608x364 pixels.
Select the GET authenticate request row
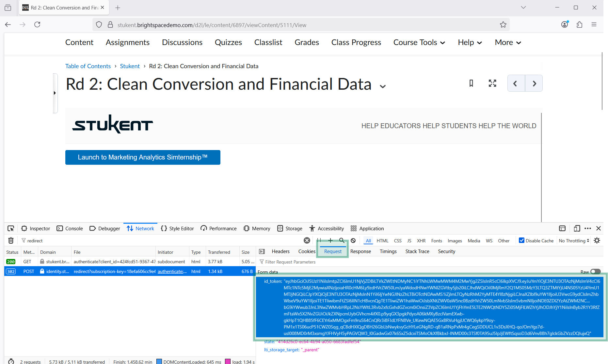(130, 262)
